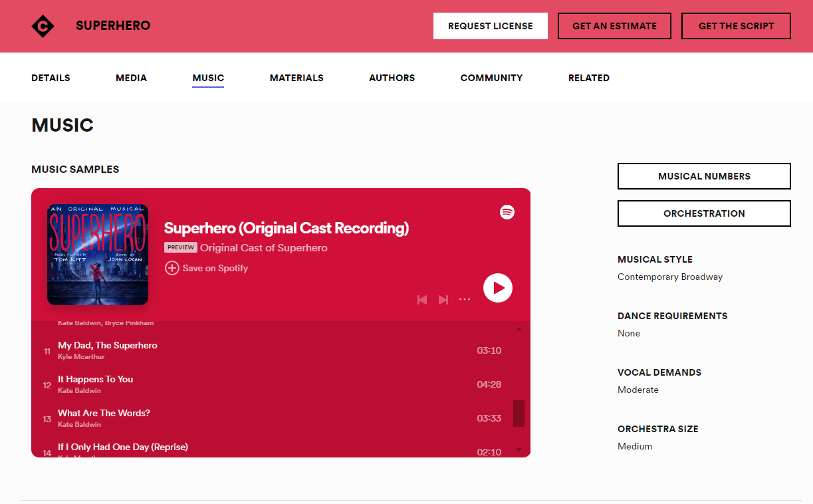Click the Medium orchestra size value

click(635, 446)
